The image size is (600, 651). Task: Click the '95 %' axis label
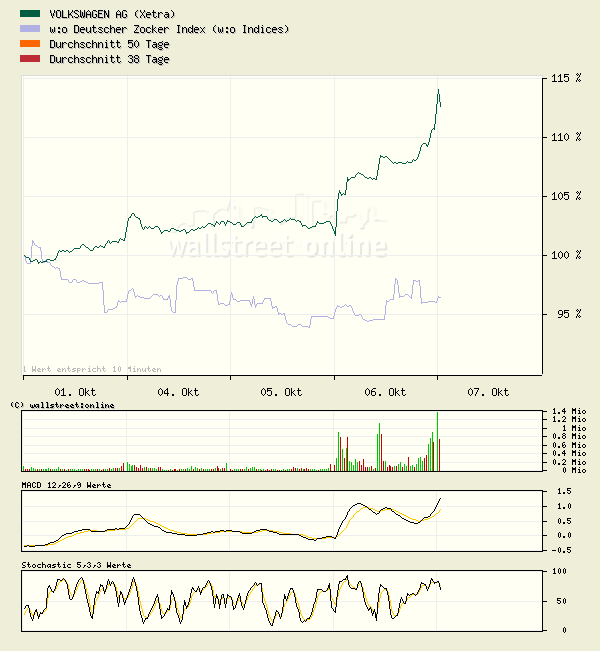(x=569, y=314)
